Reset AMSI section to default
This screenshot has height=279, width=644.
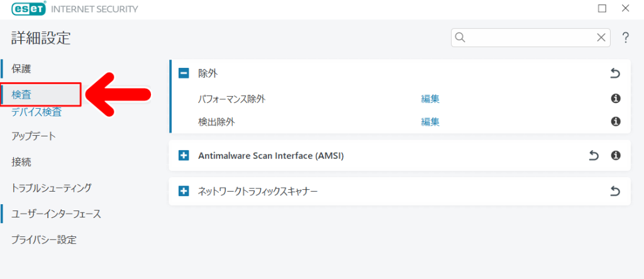[594, 155]
